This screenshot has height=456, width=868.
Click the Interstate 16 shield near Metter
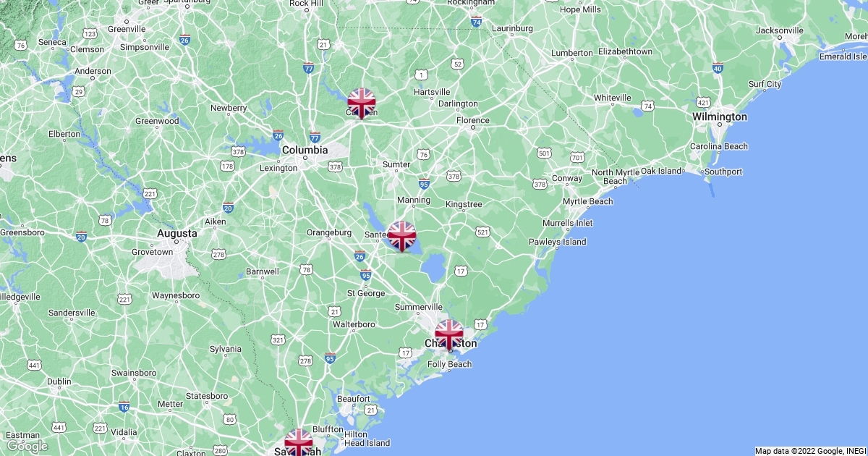(x=124, y=407)
